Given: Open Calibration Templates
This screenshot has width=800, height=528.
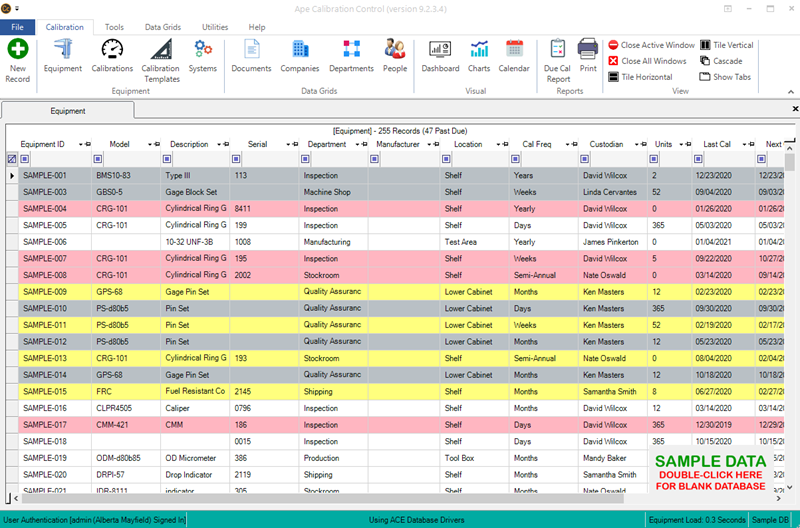Looking at the screenshot, I should tap(161, 60).
